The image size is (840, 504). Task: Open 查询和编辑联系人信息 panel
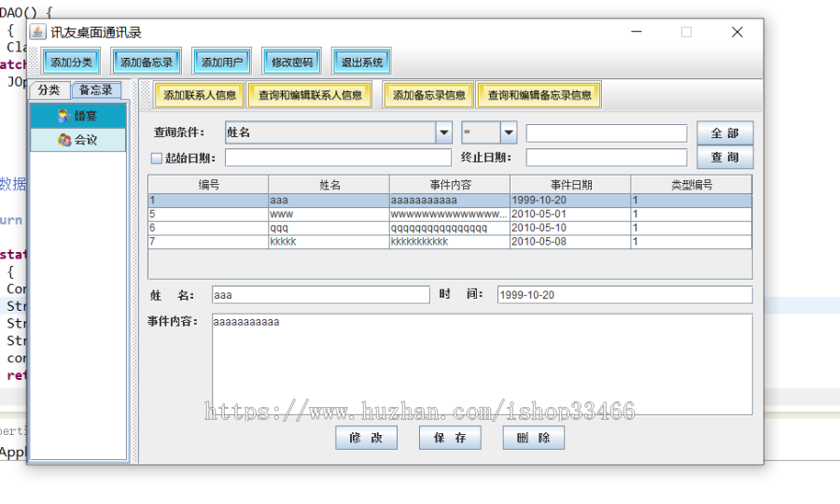[x=310, y=95]
